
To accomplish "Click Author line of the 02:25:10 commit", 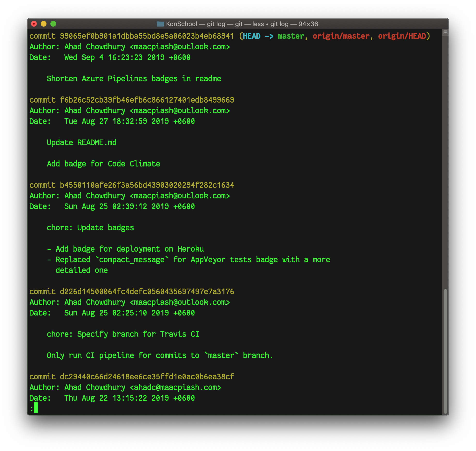I will [x=130, y=302].
